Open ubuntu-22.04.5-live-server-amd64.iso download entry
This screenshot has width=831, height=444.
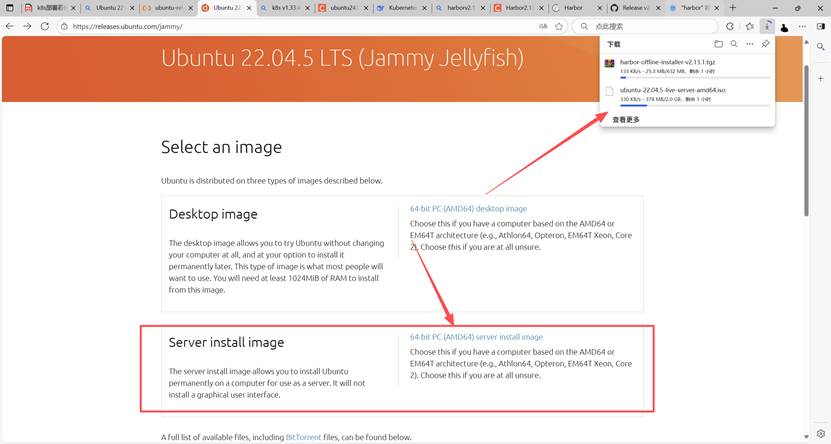(x=687, y=94)
